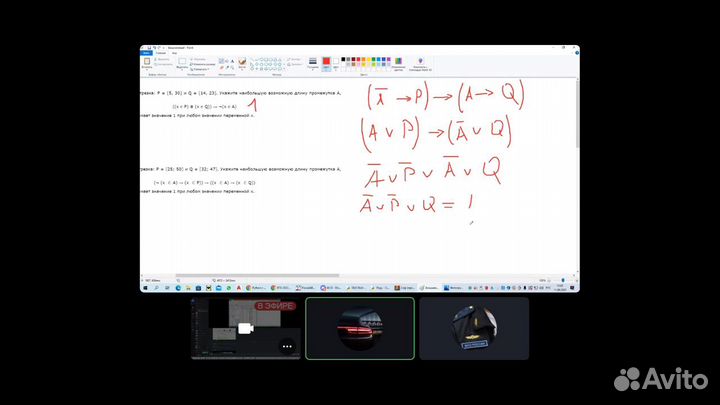Activate the Magnifier tool
Image resolution: width=720 pixels, height=405 pixels.
232,67
